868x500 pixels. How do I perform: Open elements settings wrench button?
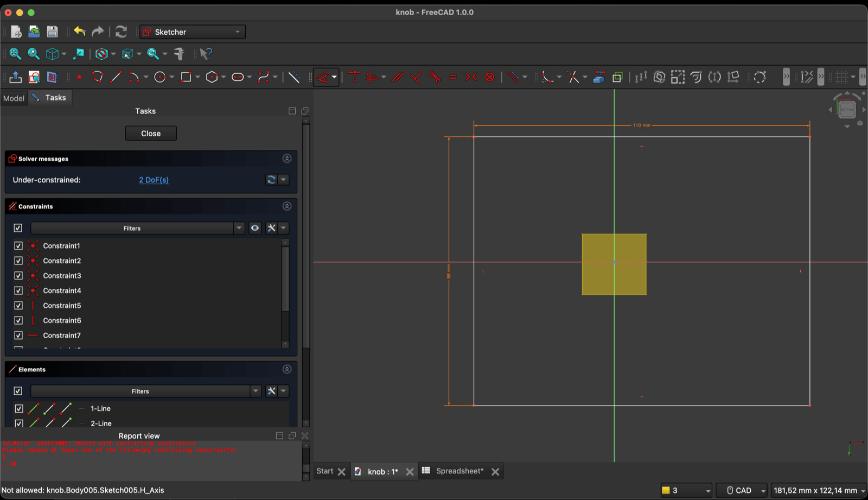271,391
